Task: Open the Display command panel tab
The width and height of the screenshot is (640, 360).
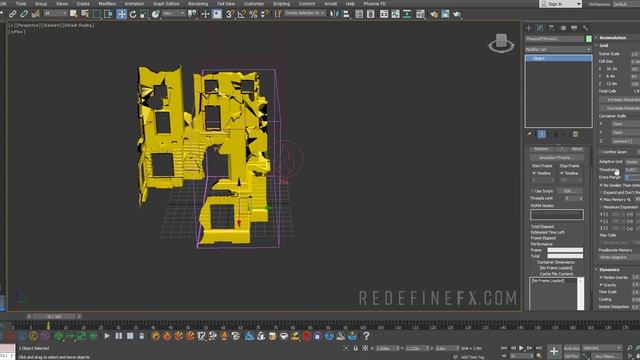Action: click(x=574, y=28)
